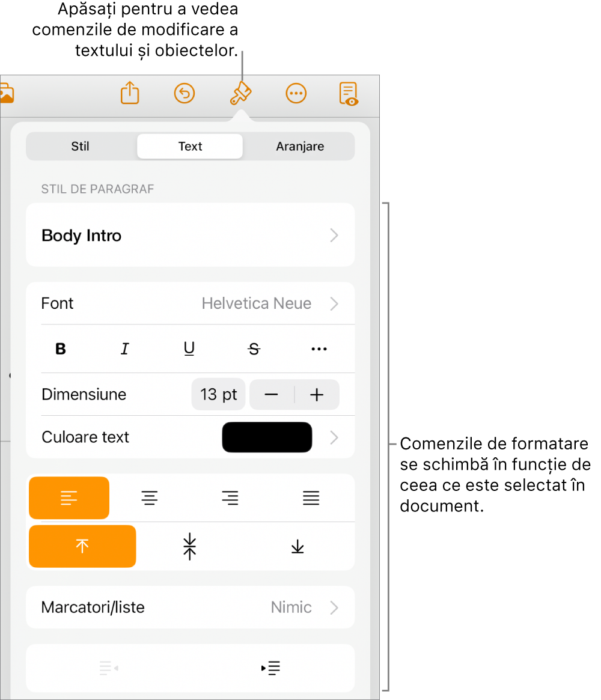
Task: Open the Format paintbrush icon
Action: (x=240, y=93)
